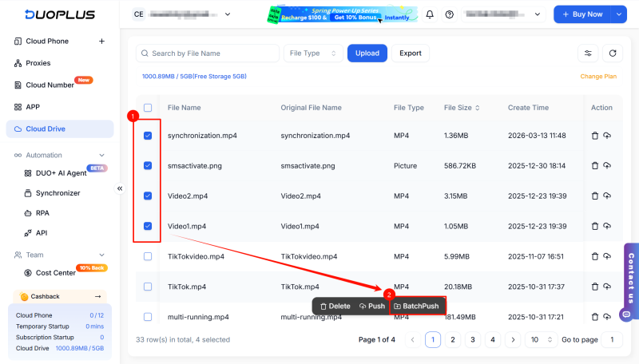Click the blue Upload button
Screen dimensions: 639x364
pos(367,53)
